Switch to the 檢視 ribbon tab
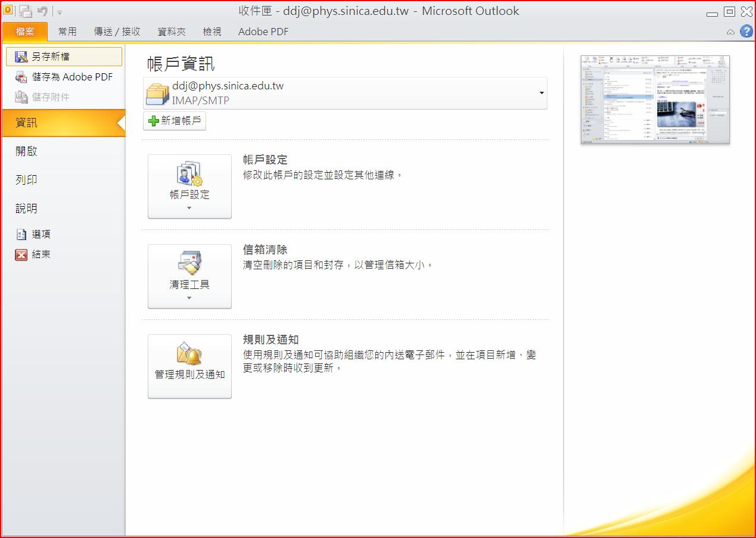756x538 pixels. (x=212, y=32)
